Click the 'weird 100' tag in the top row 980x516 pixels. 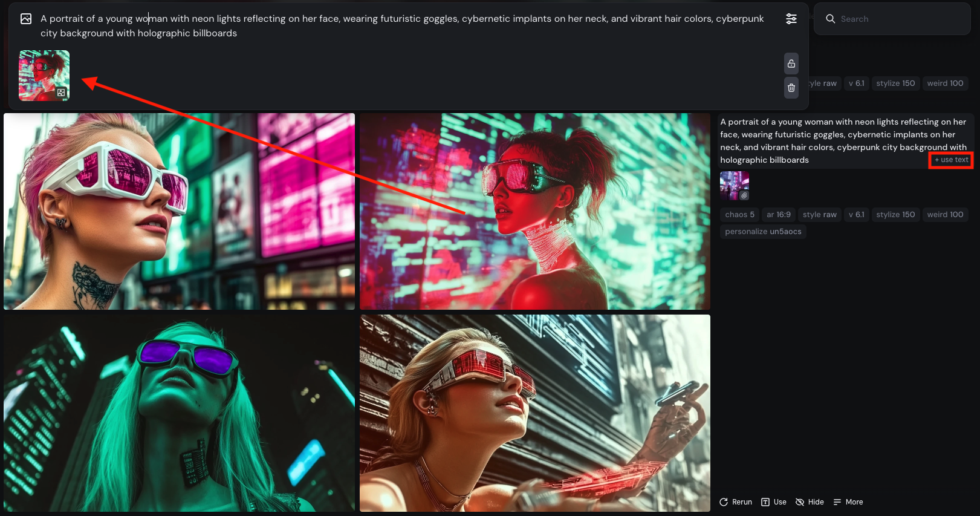tap(945, 83)
